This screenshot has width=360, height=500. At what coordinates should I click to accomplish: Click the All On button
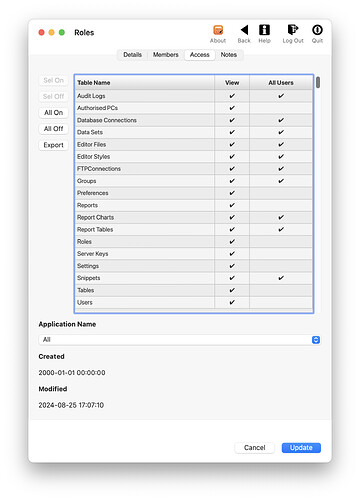[53, 113]
